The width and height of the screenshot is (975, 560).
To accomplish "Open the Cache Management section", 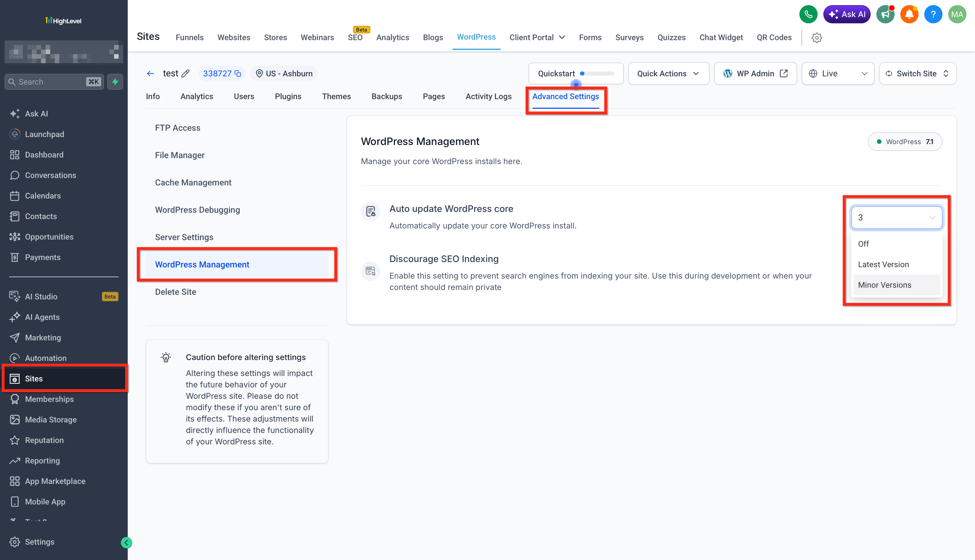I will [x=193, y=182].
